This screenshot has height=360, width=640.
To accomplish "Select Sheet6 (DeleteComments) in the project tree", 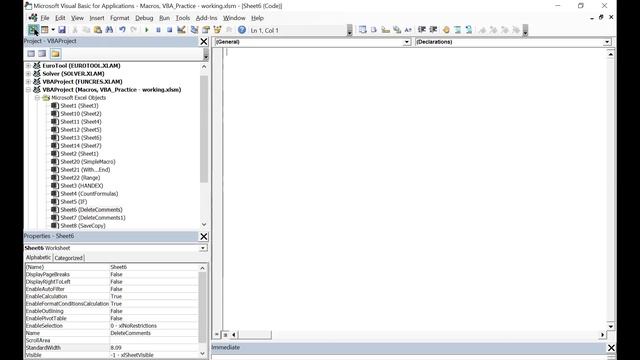I will pos(91,210).
